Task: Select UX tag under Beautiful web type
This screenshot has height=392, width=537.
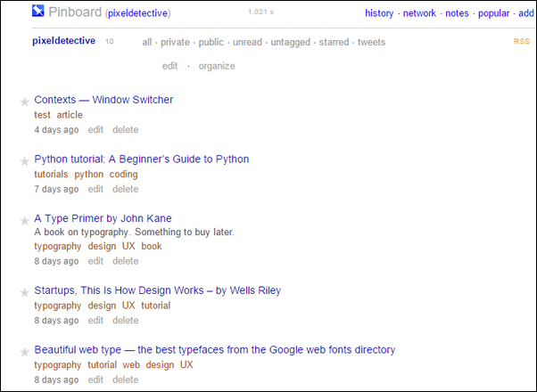Action: 186,364
